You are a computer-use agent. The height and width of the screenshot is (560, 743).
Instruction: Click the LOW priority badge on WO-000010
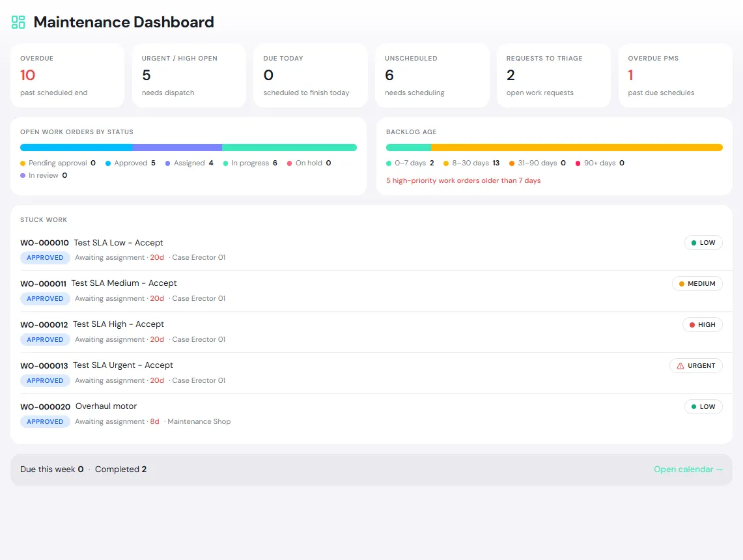pos(703,243)
